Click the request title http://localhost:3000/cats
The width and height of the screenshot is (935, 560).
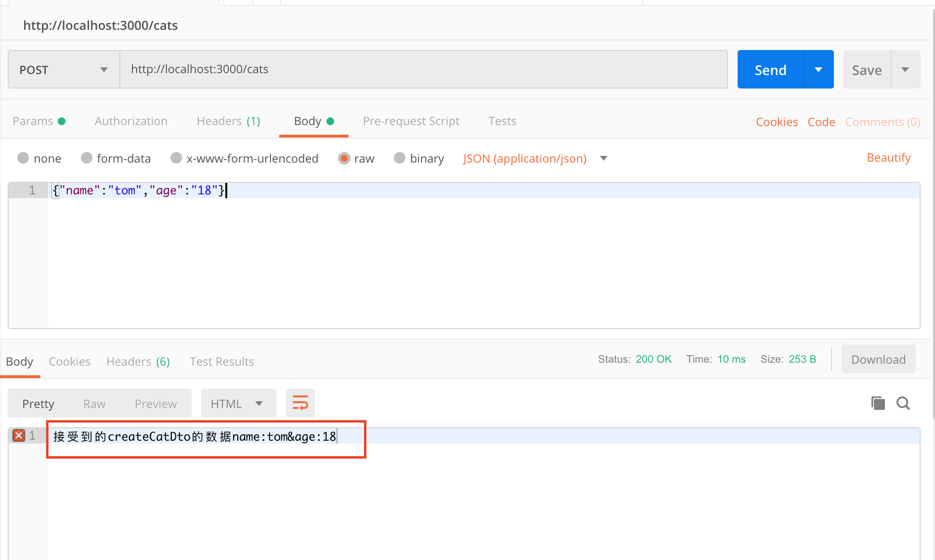coord(101,25)
